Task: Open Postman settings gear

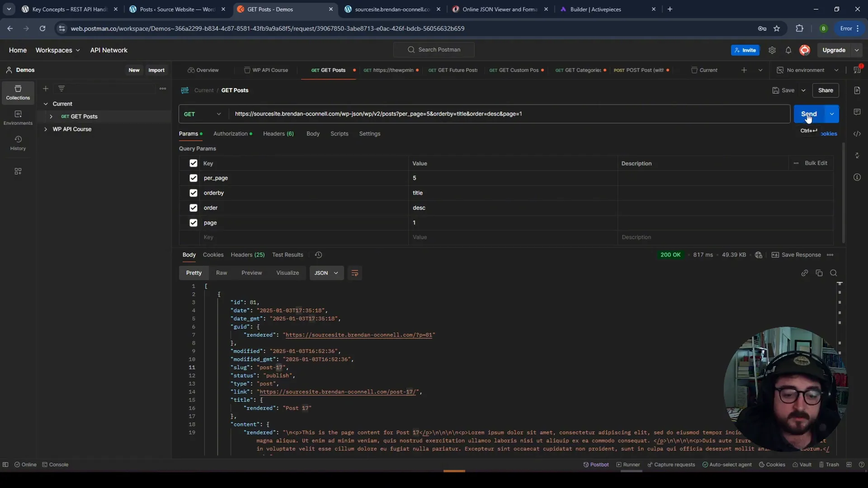Action: tap(772, 50)
